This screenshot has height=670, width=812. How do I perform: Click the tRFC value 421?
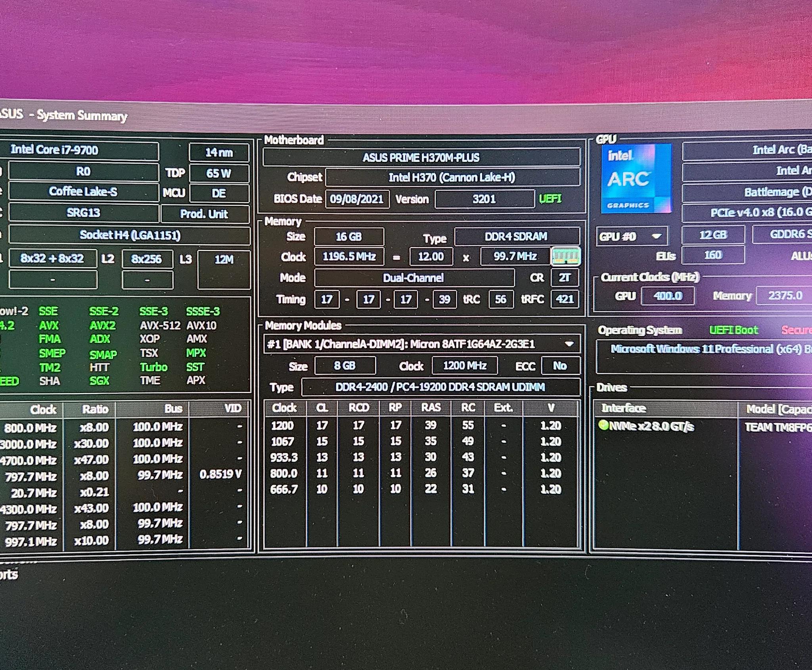point(565,299)
